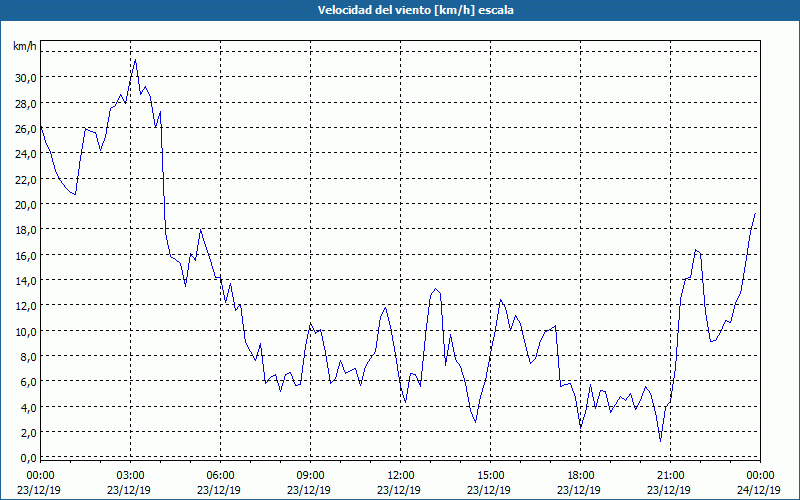Click the 10,0 y-axis label
Image resolution: width=800 pixels, height=500 pixels.
click(26, 332)
